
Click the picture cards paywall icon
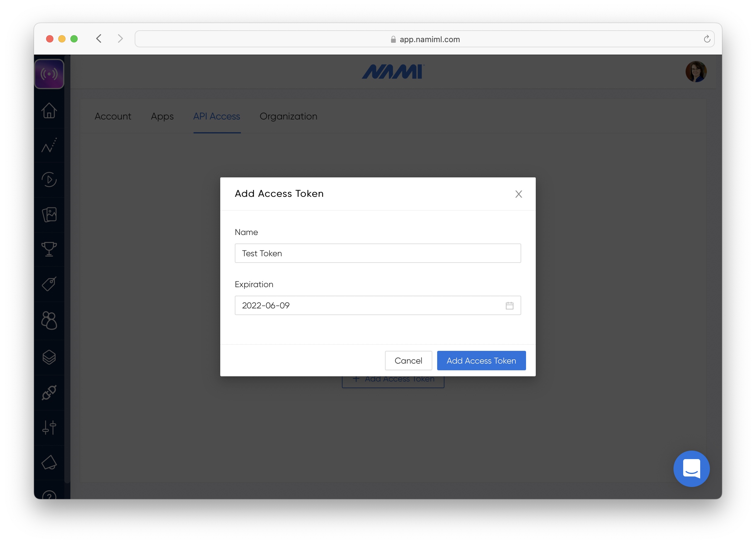(x=49, y=214)
